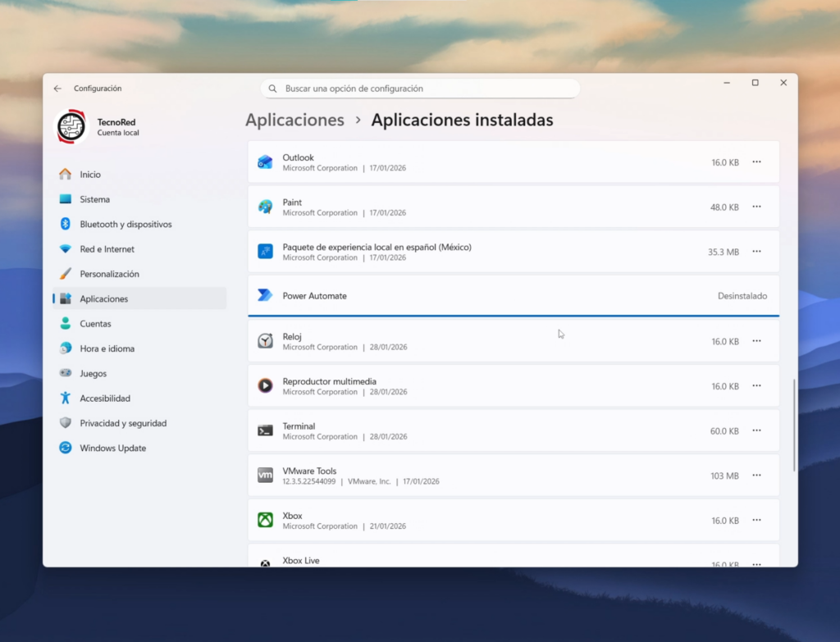Click the configuration search field
Screen dimensions: 840x642
(x=419, y=88)
